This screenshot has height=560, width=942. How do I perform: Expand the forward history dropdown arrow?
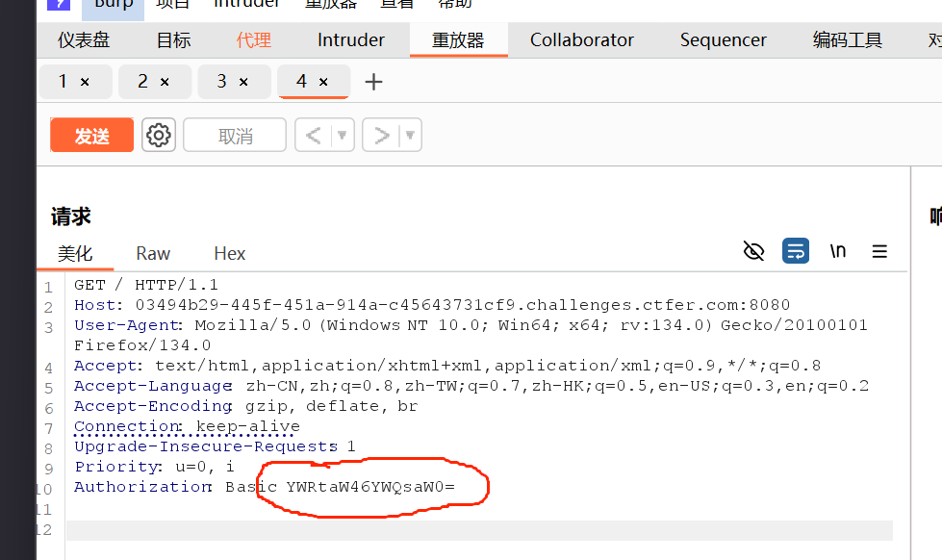click(x=411, y=136)
